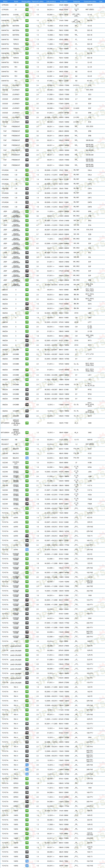Click fuel icon for Mazda 6 Kombi L813
This screenshot has height=868, width=105.
click(27, 350)
